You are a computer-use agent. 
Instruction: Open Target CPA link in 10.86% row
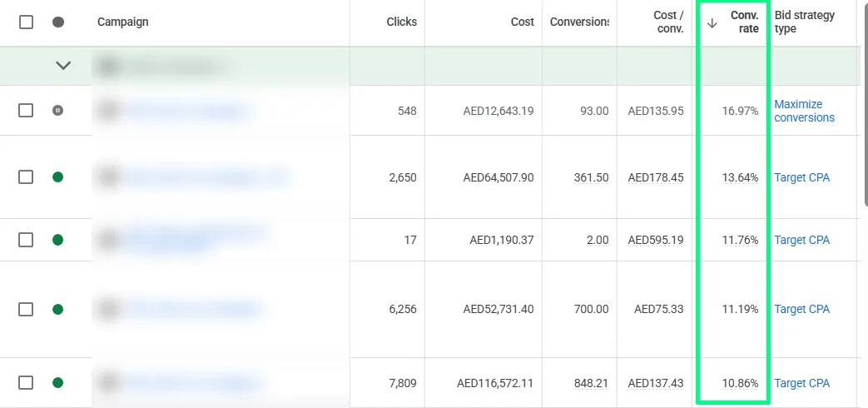click(802, 383)
